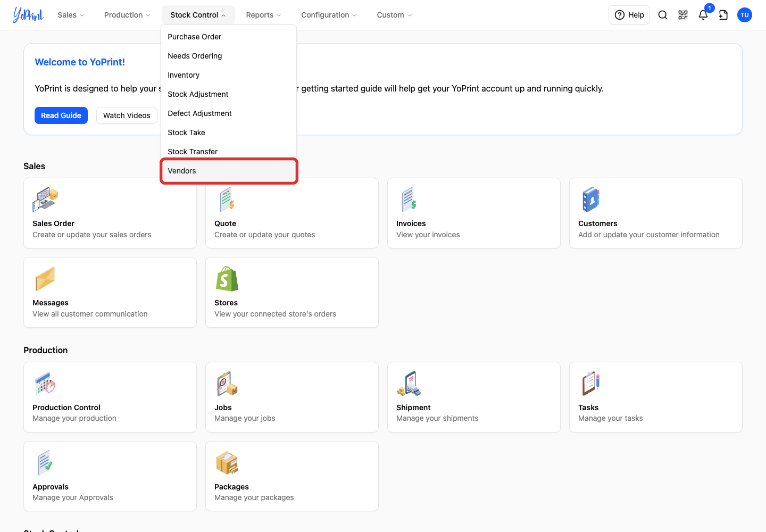Viewport: 766px width, 532px height.
Task: Click the Invoices card icon
Action: point(409,200)
